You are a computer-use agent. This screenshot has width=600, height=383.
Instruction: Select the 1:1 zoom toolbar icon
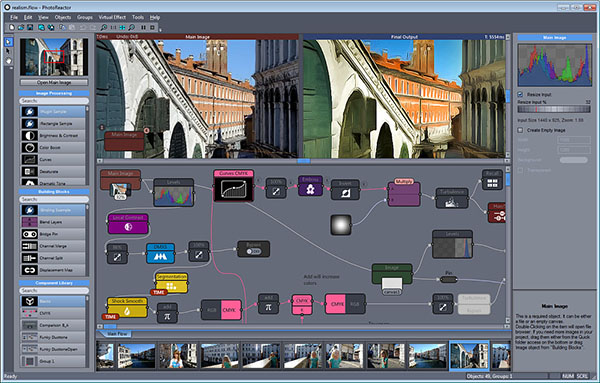click(113, 28)
